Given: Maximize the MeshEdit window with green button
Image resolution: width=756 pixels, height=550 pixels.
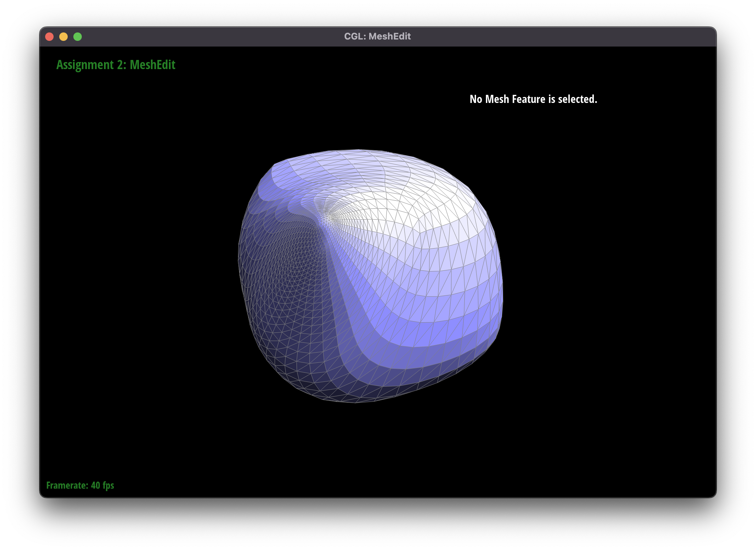Looking at the screenshot, I should [x=78, y=37].
